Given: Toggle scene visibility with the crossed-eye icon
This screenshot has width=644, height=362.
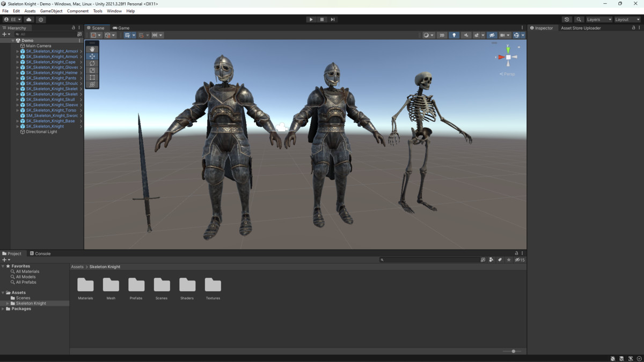Looking at the screenshot, I should [492, 35].
